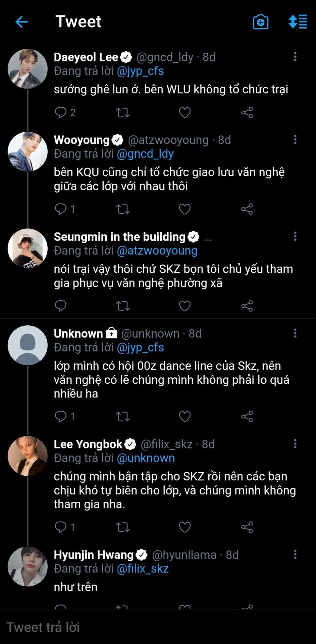Image resolution: width=316 pixels, height=644 pixels.
Task: Like Lee Yongbok's tweet
Action: click(185, 527)
